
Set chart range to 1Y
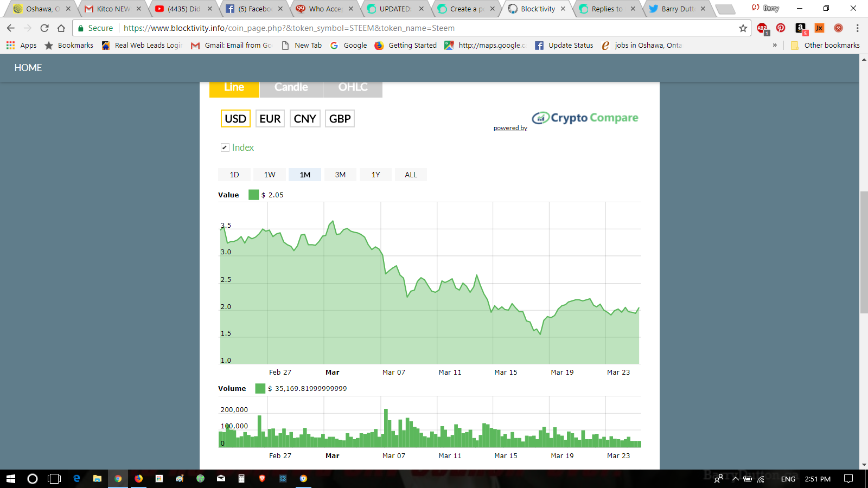pos(375,175)
